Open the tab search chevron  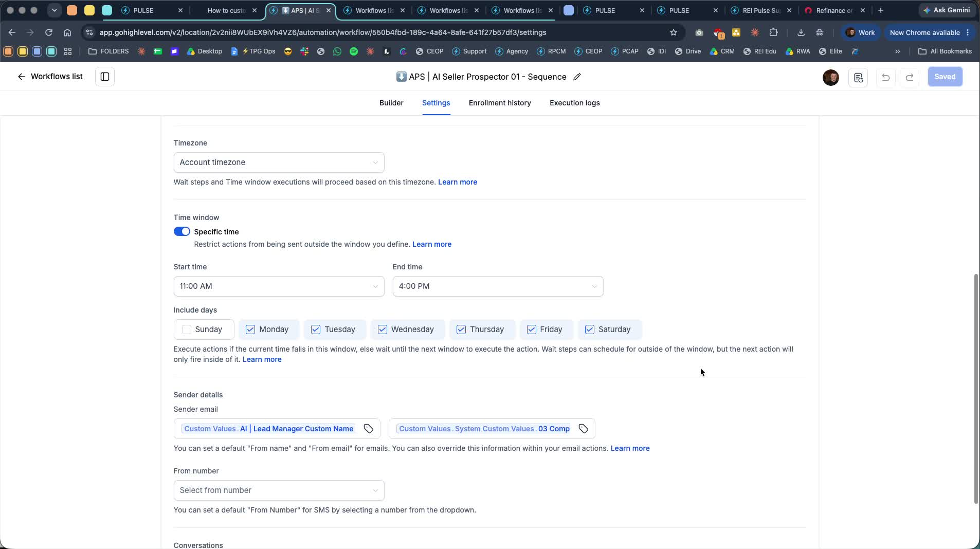[54, 10]
